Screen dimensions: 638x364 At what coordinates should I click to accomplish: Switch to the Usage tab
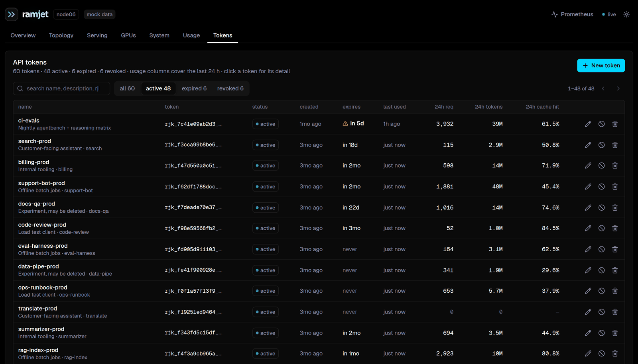[x=191, y=35]
